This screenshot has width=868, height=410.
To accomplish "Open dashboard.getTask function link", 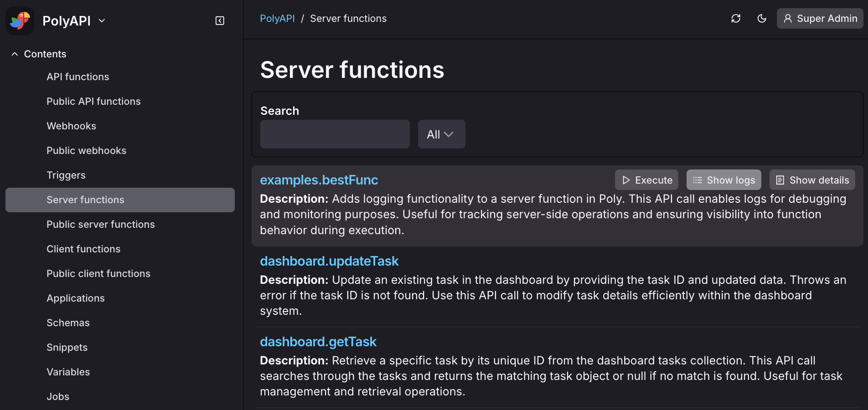I will pyautogui.click(x=318, y=342).
